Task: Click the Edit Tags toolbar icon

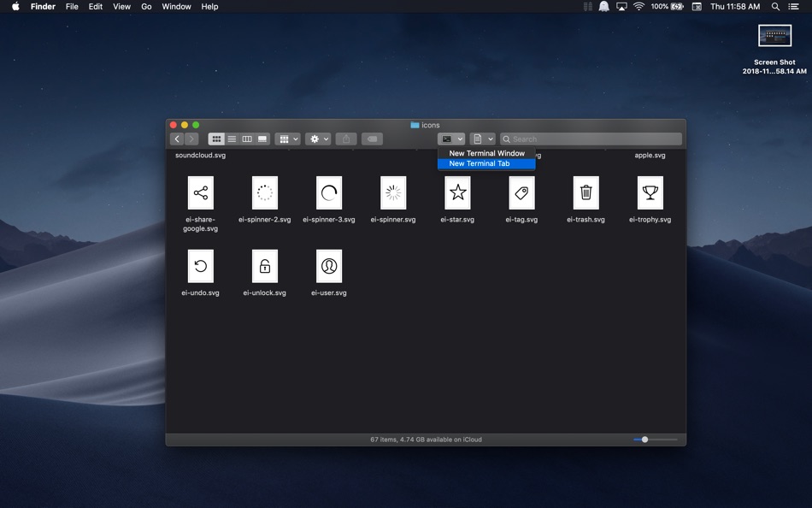Action: 372,139
